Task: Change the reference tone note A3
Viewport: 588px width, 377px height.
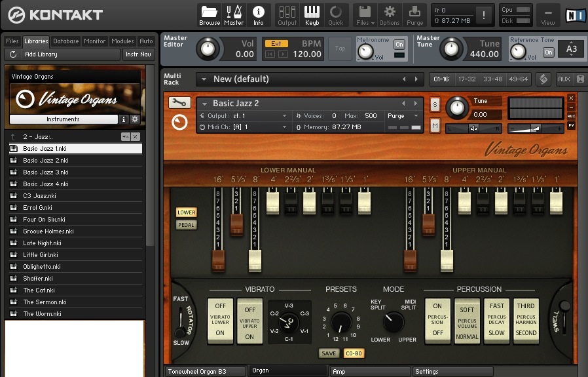Action: coord(571,49)
